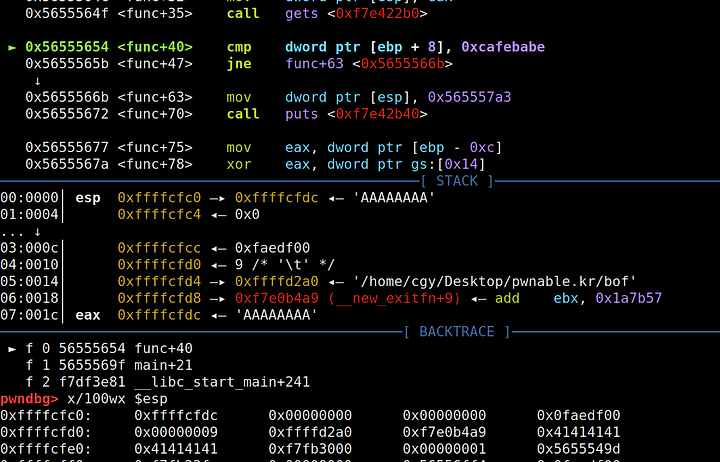Click the path string '/home/cgy/Desktop/pwnable.kr/bof'
Image resolution: width=720 pixels, height=462 pixels.
point(495,282)
